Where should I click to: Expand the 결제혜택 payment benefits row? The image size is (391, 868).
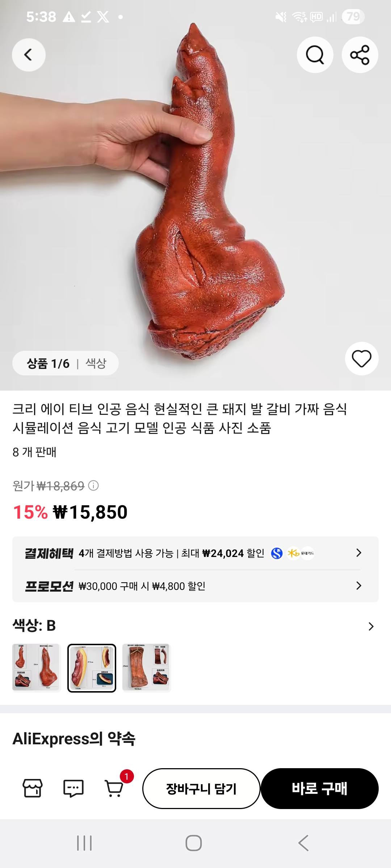(359, 553)
